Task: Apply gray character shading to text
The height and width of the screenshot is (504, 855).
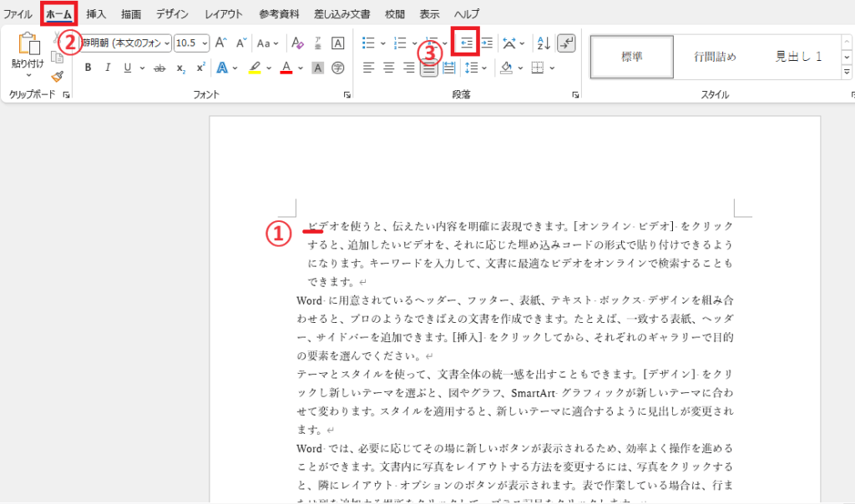Action: tap(318, 68)
